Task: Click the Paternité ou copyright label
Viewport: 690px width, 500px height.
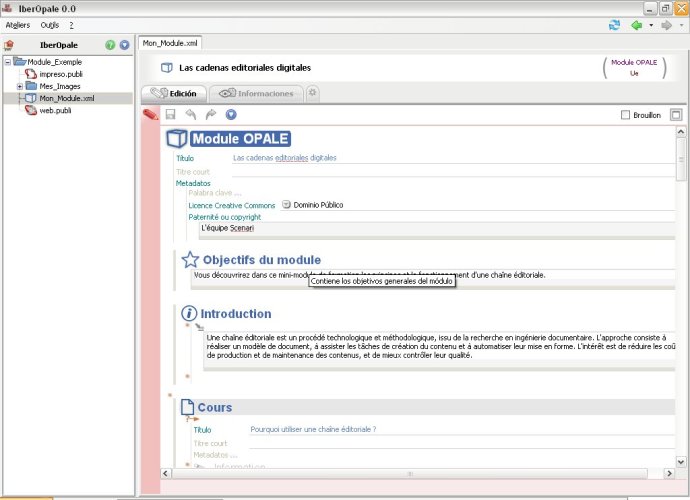Action: point(225,217)
